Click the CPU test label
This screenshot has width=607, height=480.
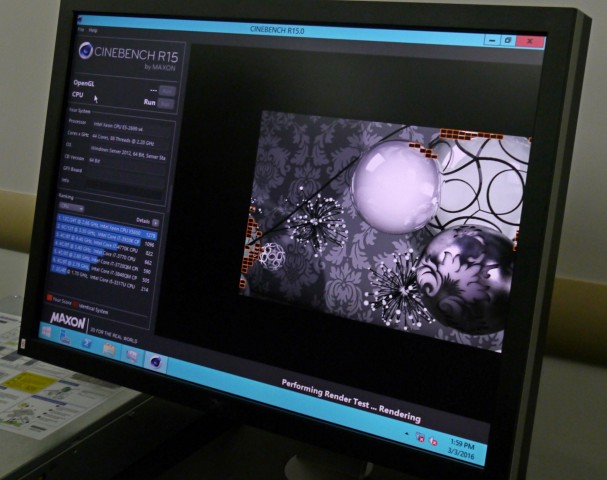[77, 94]
